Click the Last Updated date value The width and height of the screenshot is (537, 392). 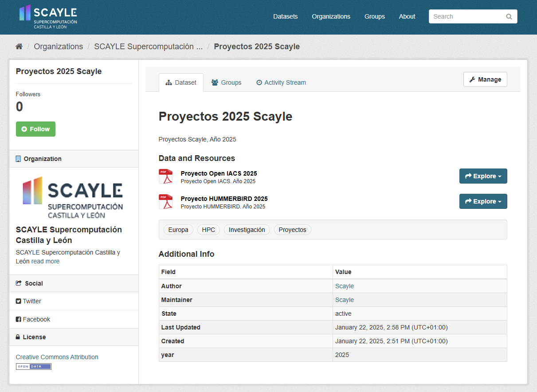pos(391,327)
